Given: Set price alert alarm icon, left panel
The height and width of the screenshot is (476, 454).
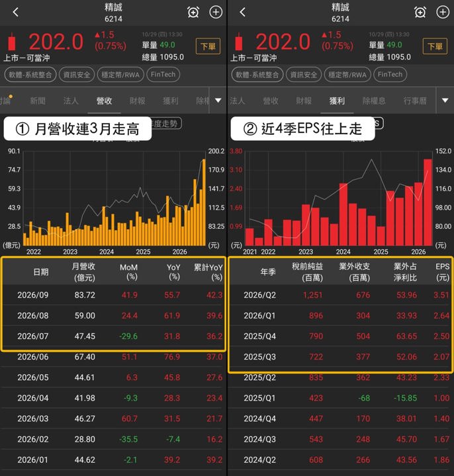Looking at the screenshot, I should (x=193, y=12).
